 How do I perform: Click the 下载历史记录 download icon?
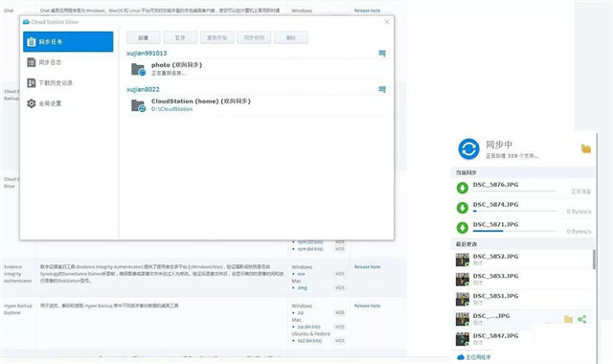(x=32, y=83)
